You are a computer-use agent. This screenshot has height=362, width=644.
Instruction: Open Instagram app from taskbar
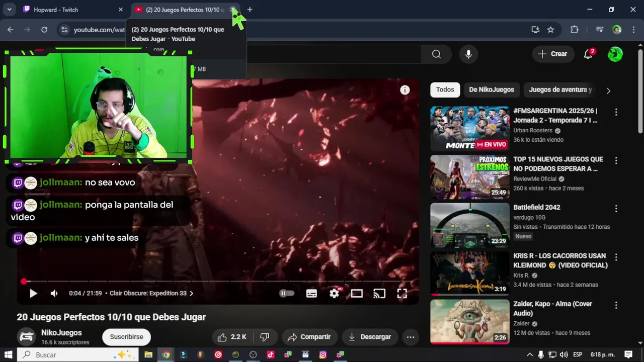pyautogui.click(x=323, y=354)
